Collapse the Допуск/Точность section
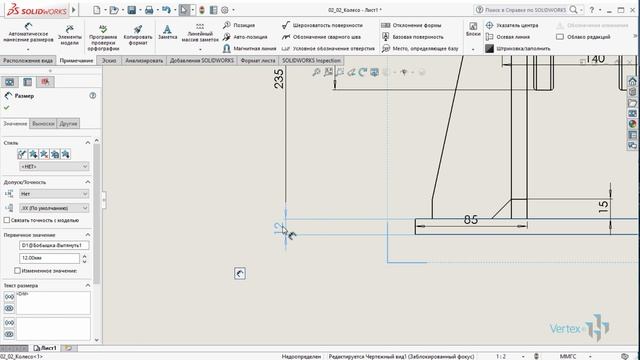This screenshot has width=640, height=360. click(x=87, y=182)
